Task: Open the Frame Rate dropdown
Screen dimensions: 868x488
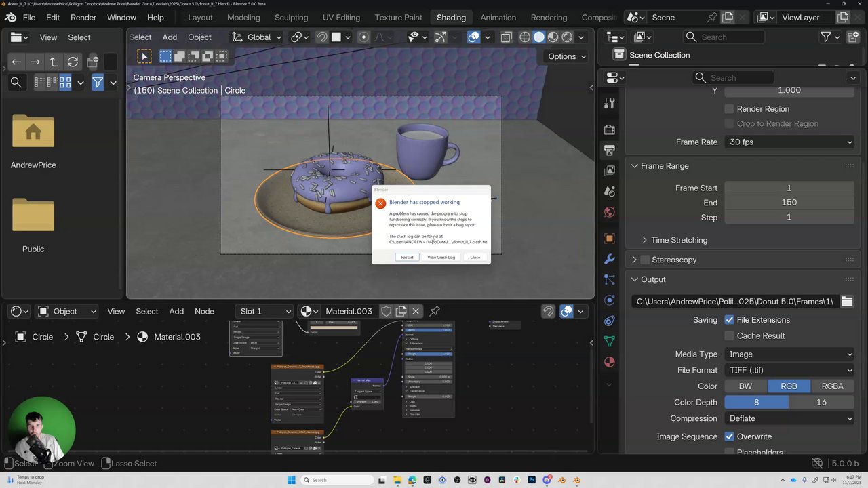Action: 789,142
